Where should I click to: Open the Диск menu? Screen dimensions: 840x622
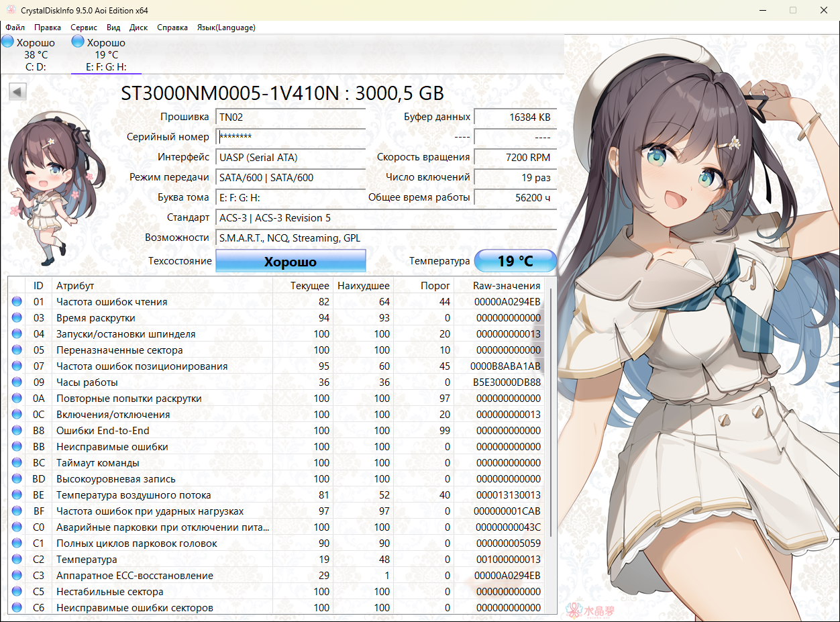coord(138,28)
